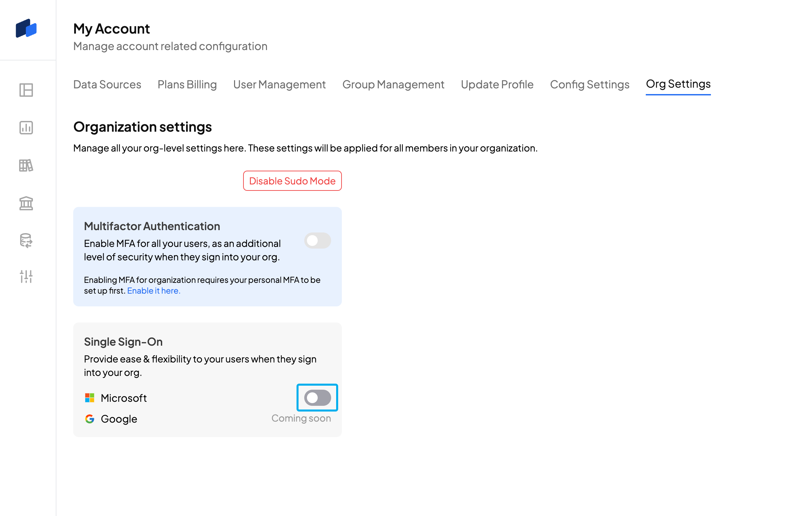Select the Org Settings tab
Image resolution: width=812 pixels, height=516 pixels.
[x=678, y=84]
